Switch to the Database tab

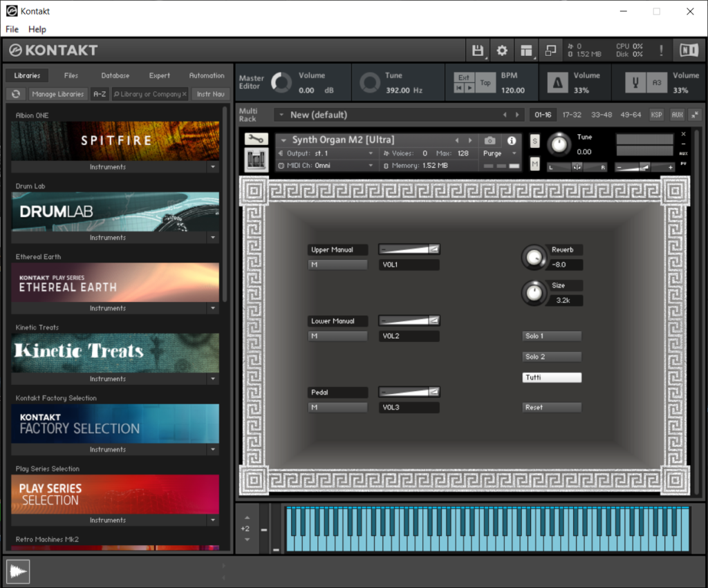(115, 75)
